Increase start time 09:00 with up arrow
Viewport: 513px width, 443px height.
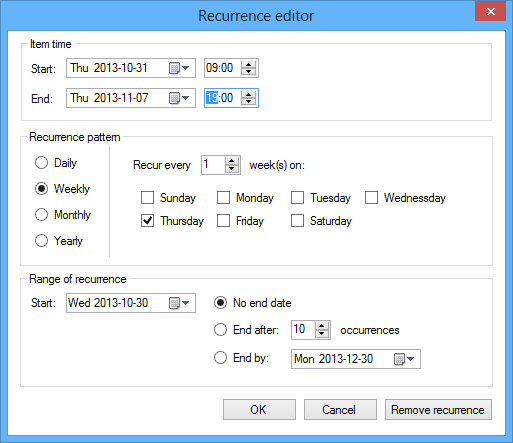(x=248, y=64)
